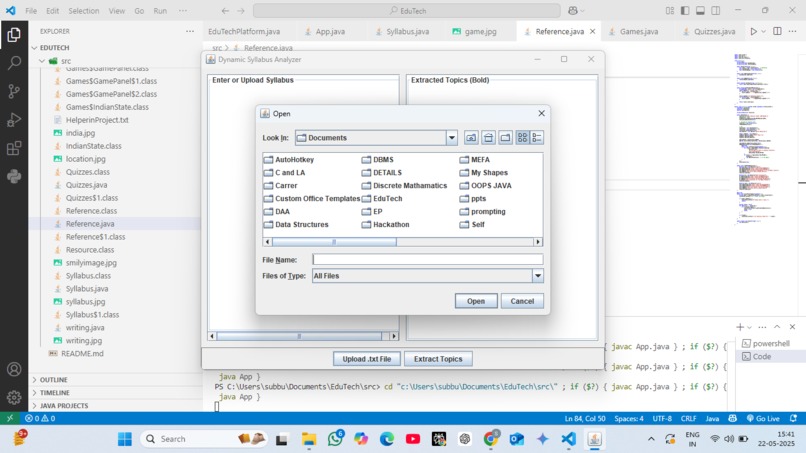Viewport: 806px width, 453px height.
Task: Open the Selection menu
Action: 84,10
